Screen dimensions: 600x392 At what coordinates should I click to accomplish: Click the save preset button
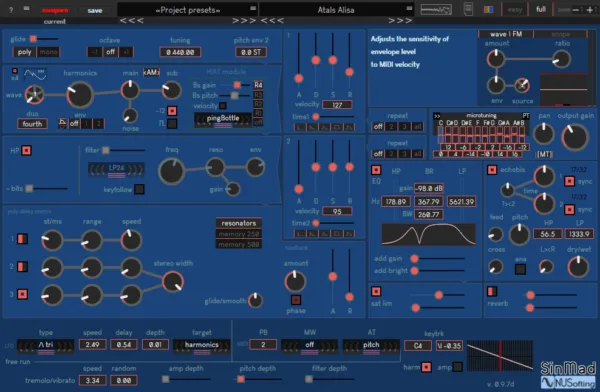pyautogui.click(x=95, y=10)
